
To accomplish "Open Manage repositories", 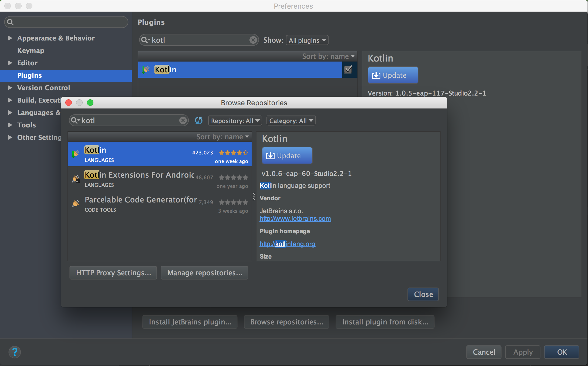I will pyautogui.click(x=204, y=273).
